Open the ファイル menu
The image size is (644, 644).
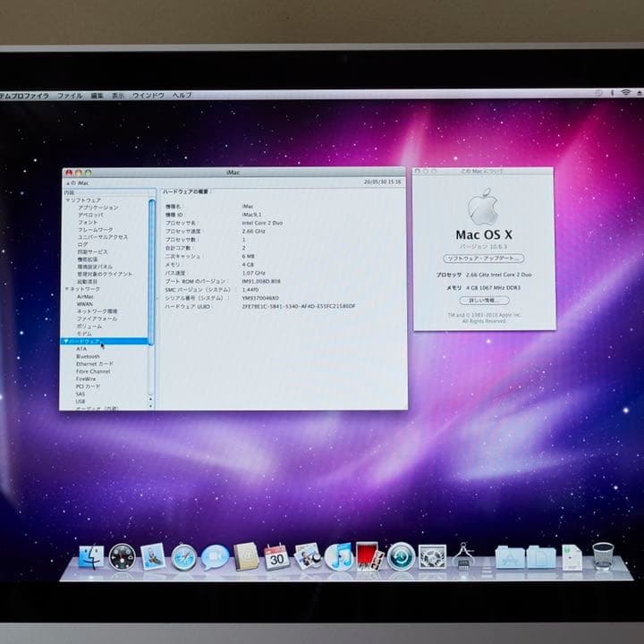[70, 96]
